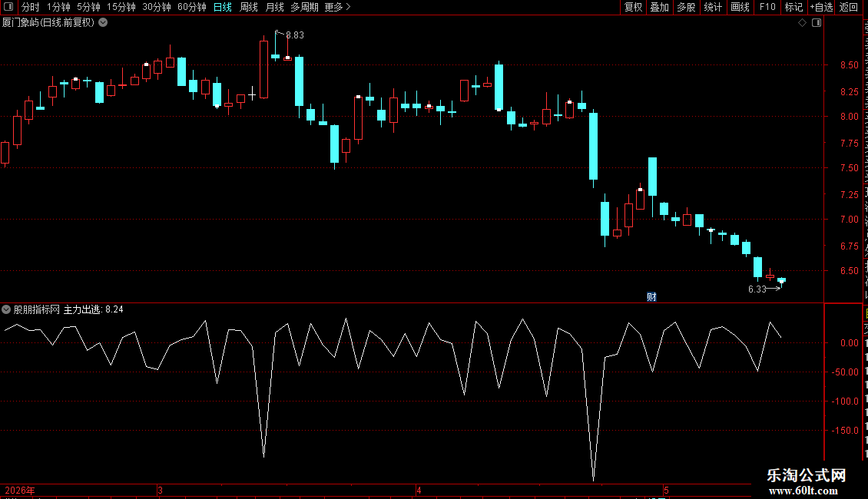Image resolution: width=868 pixels, height=499 pixels.
Task: Toggle the left panel icon in the top bar
Action: (8, 7)
